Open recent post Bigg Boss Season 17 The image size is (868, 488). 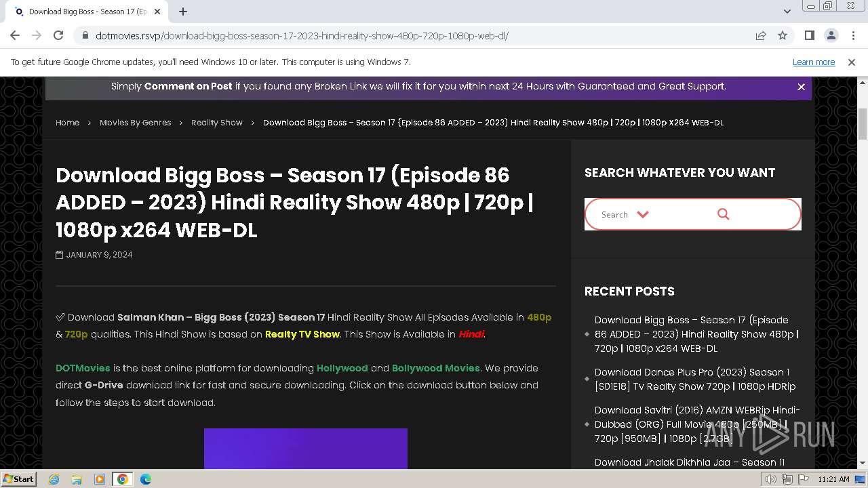[696, 334]
